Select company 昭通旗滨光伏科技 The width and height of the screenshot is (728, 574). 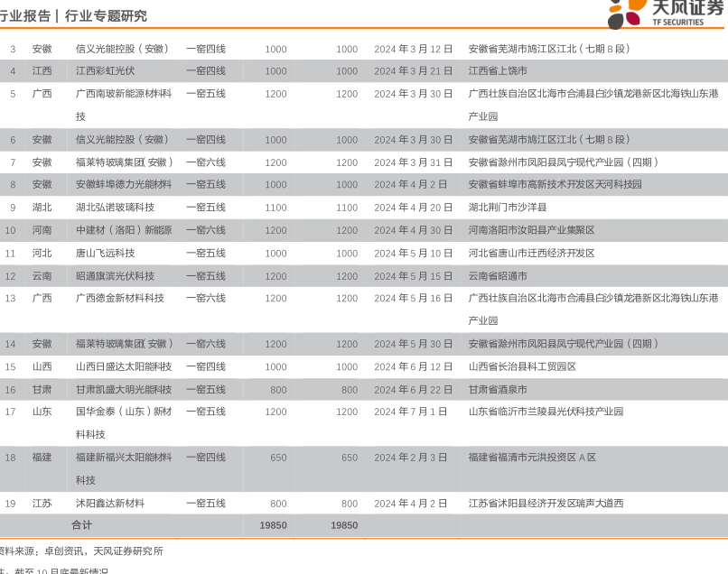click(115, 276)
